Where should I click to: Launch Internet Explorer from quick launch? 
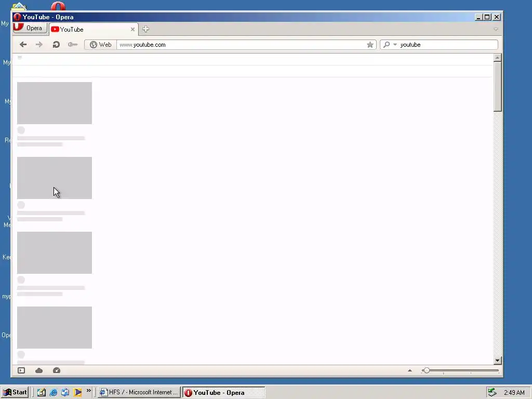[54, 392]
